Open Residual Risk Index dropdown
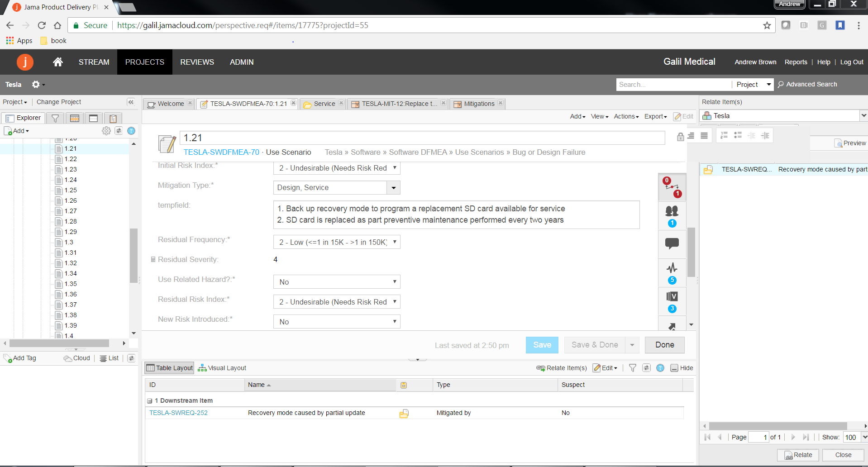 (x=337, y=302)
